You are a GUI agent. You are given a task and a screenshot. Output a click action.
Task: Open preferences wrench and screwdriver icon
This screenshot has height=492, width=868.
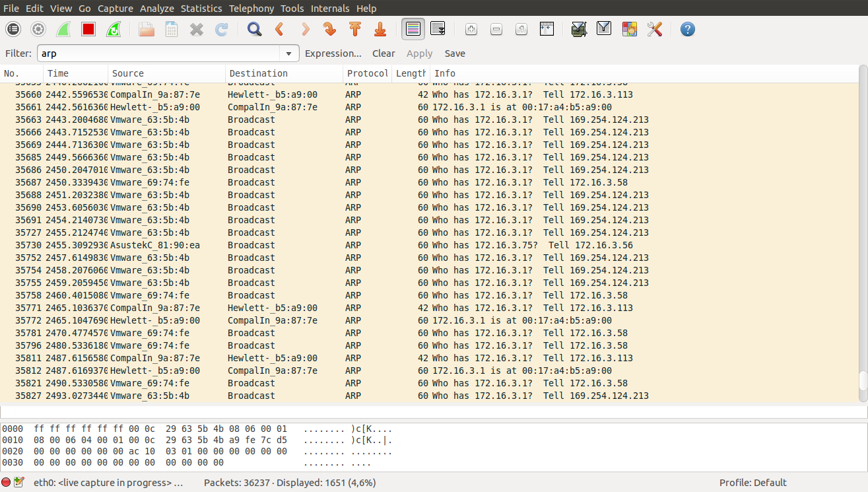655,29
